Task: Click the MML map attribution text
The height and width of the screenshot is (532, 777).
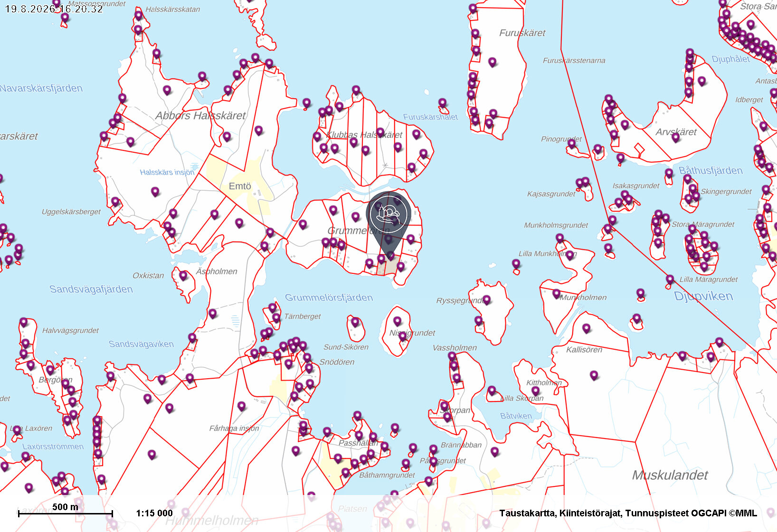Action: [x=628, y=513]
